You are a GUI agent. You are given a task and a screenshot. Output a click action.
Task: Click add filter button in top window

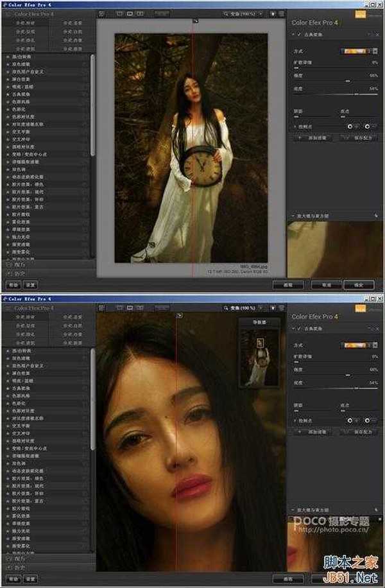(312, 137)
